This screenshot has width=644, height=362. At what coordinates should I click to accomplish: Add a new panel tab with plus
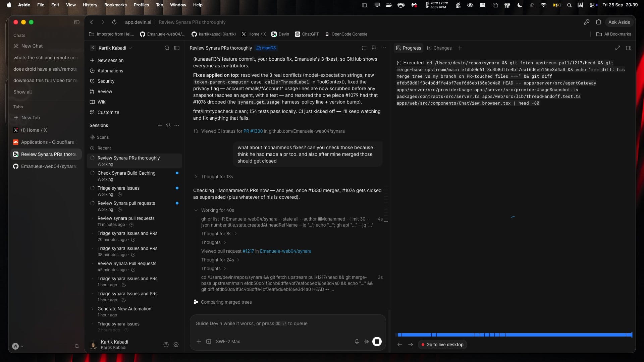point(460,48)
